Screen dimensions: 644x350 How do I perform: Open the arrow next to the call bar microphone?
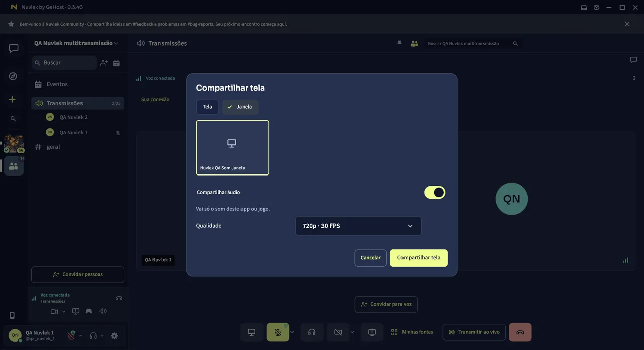[x=292, y=332]
